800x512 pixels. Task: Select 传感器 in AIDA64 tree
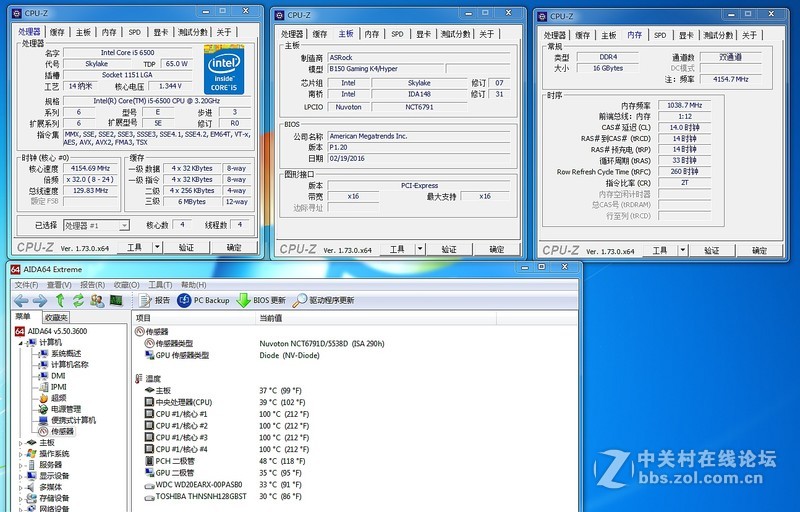(62, 431)
